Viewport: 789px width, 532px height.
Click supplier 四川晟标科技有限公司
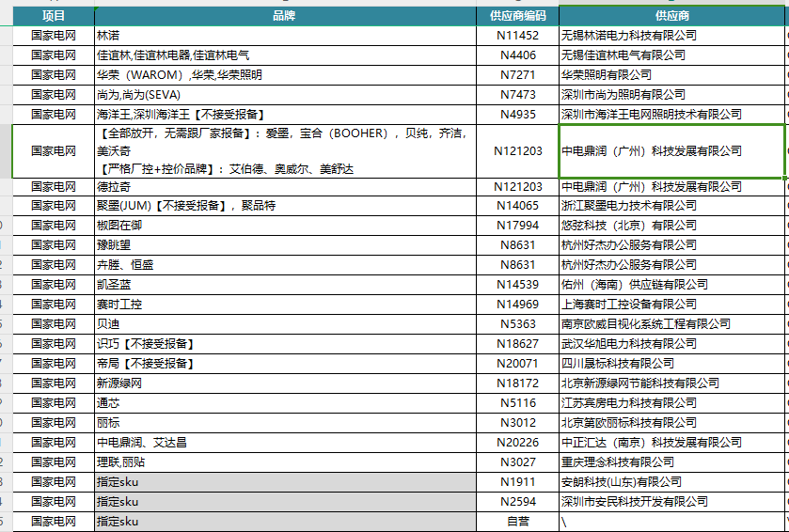click(x=671, y=363)
